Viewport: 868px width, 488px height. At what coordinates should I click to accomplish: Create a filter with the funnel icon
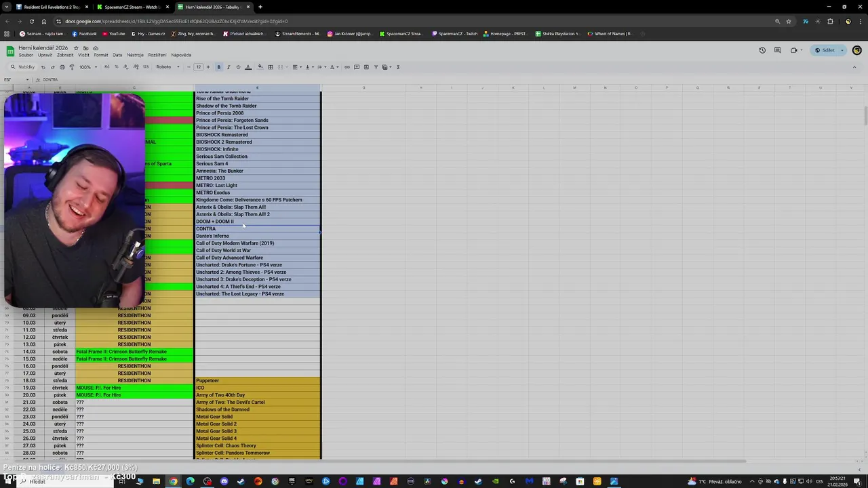[x=376, y=67]
